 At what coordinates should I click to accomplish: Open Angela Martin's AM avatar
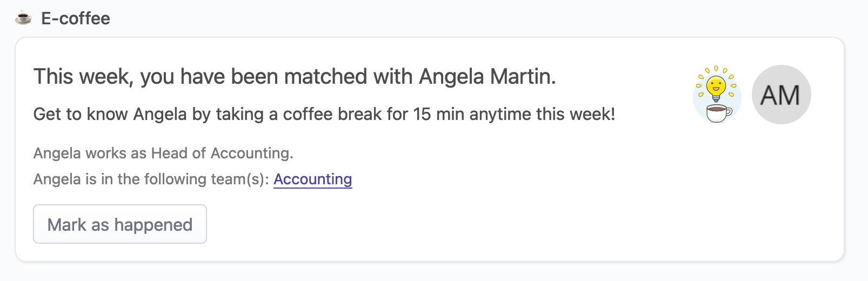781,95
